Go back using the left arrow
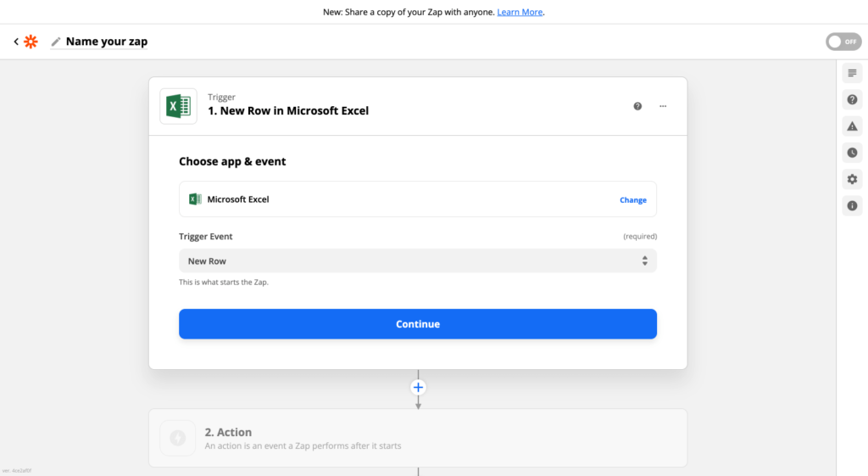The image size is (868, 476). pos(15,42)
